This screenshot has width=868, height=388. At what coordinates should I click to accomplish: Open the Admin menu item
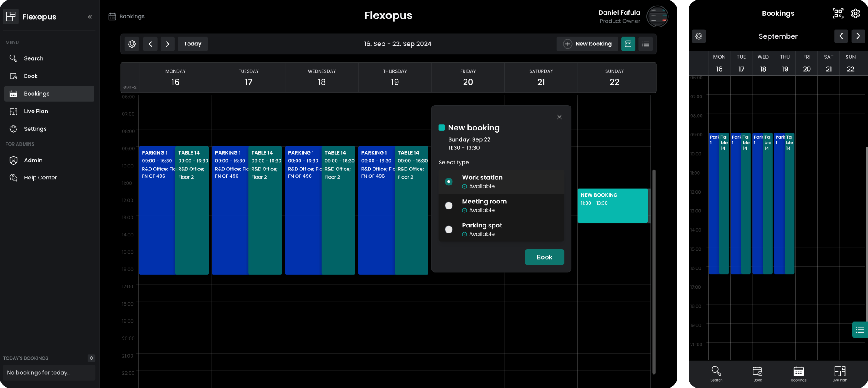click(x=33, y=160)
